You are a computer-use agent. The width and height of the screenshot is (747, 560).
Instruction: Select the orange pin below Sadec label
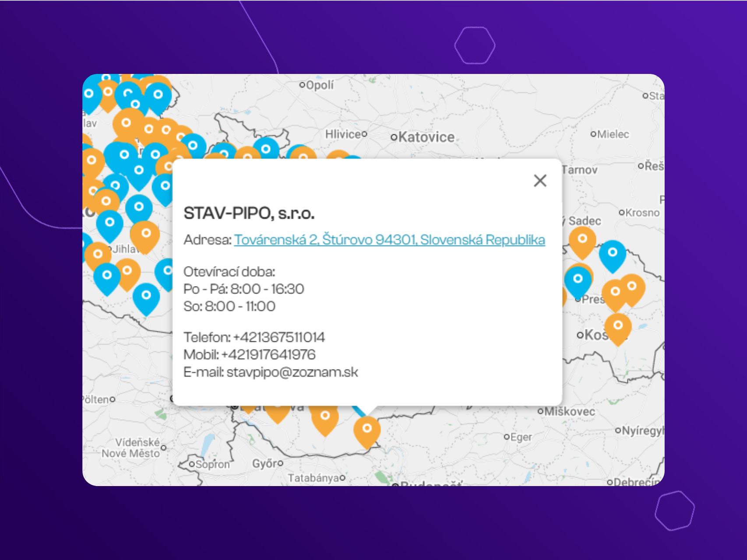582,242
